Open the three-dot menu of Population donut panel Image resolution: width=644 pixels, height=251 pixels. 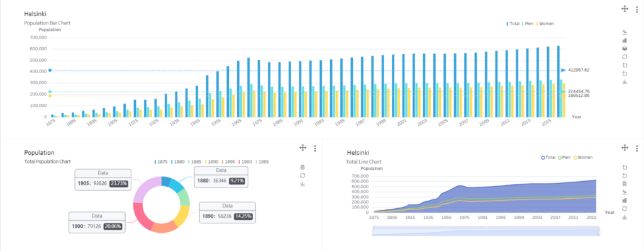click(315, 148)
